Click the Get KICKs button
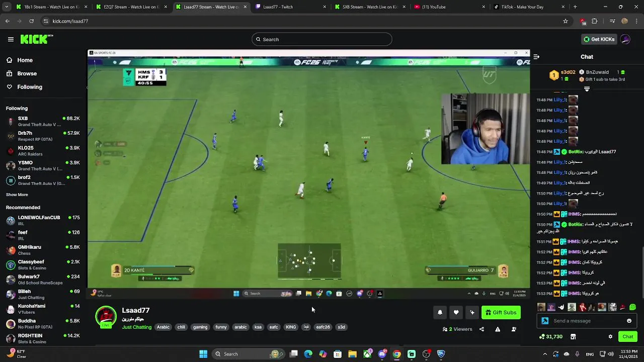 (599, 39)
